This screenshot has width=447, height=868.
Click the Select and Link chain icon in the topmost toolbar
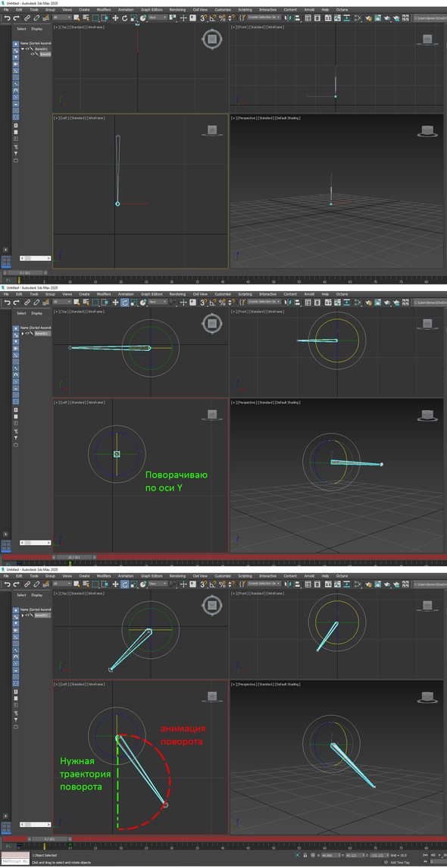point(27,17)
